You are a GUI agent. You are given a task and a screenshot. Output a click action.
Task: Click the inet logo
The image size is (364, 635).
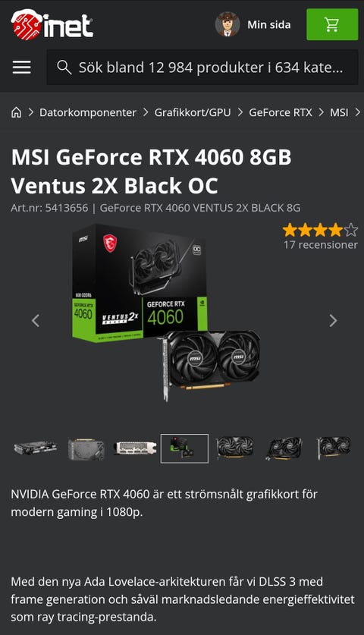click(x=52, y=25)
